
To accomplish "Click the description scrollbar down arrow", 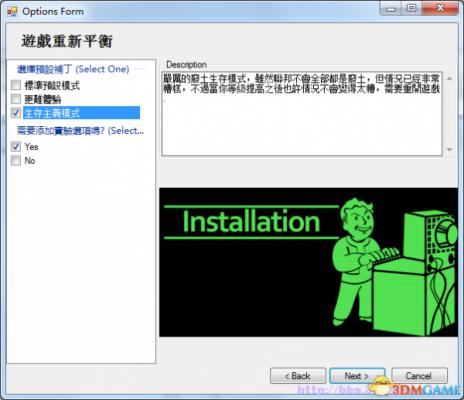I will (x=449, y=150).
